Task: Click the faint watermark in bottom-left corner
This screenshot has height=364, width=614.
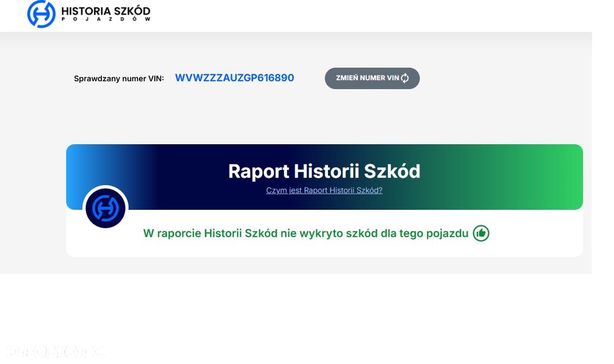Action: pyautogui.click(x=55, y=351)
